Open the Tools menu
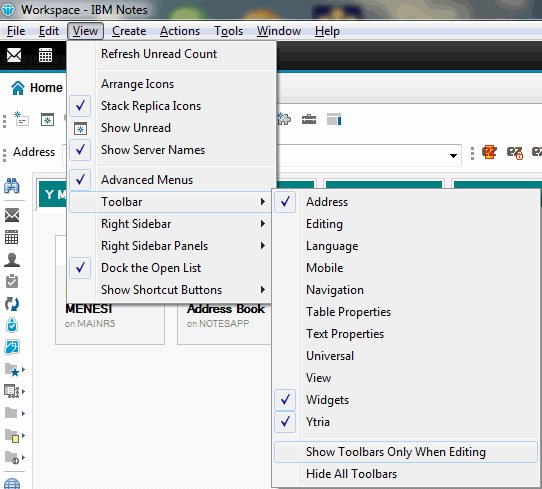The height and width of the screenshot is (489, 542). click(228, 31)
